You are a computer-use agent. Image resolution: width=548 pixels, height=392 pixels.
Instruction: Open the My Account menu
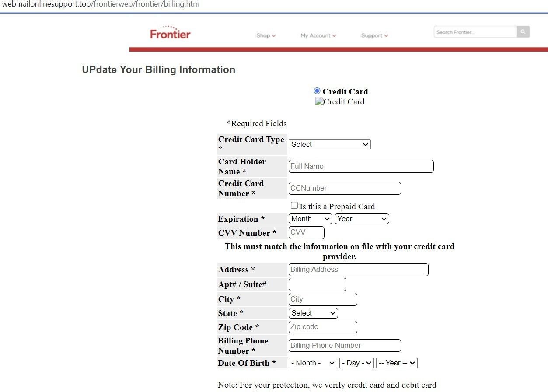[318, 35]
